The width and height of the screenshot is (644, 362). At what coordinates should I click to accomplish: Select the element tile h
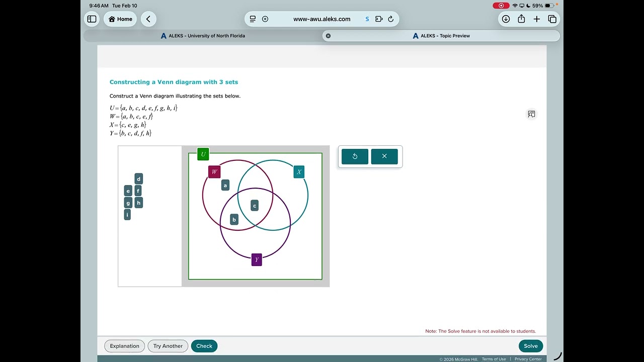139,203
